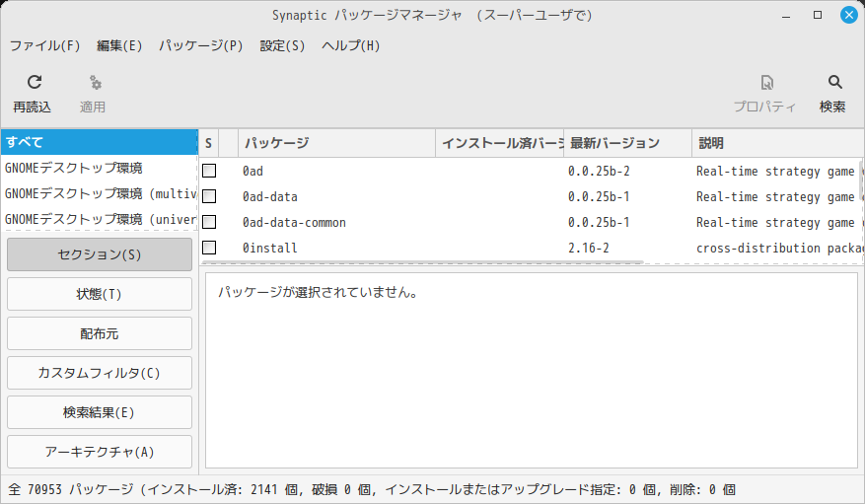Select the 0ad-data-common package name
Screen dimensions: 865x504
294,222
